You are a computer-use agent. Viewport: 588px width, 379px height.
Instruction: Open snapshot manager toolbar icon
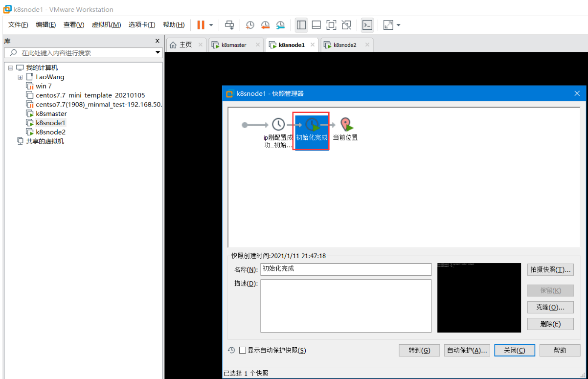[280, 25]
